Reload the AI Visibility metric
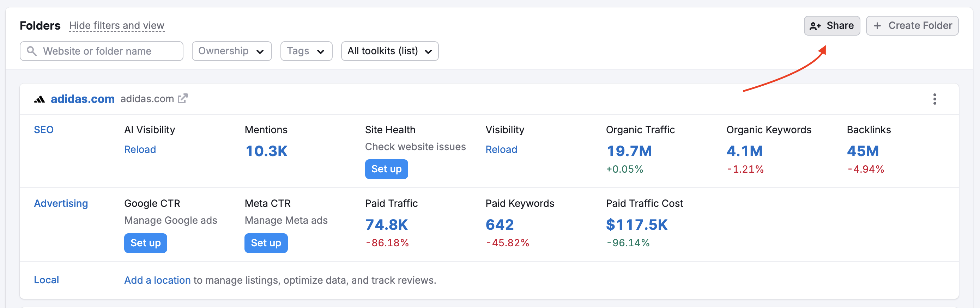The height and width of the screenshot is (308, 980). pyautogui.click(x=140, y=149)
